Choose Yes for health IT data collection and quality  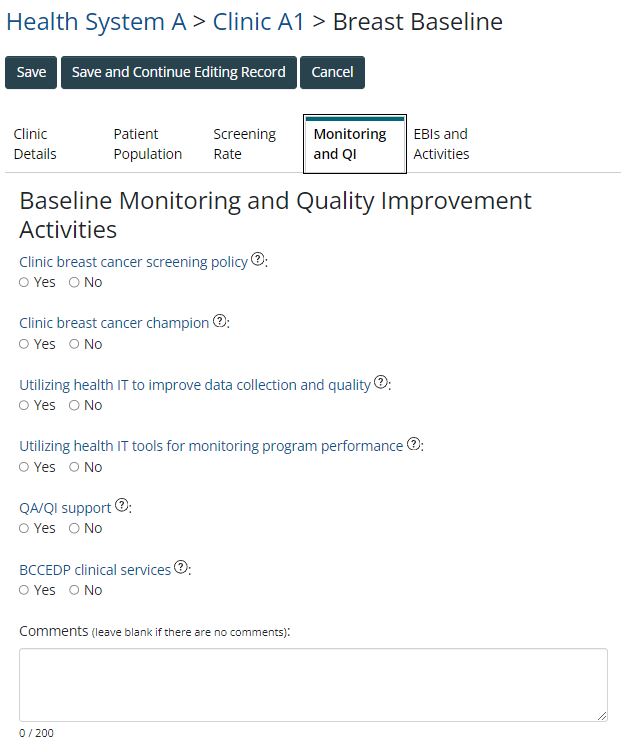click(x=25, y=406)
